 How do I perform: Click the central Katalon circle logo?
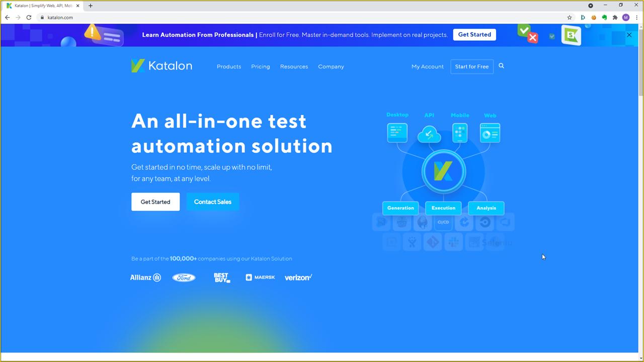coord(444,171)
